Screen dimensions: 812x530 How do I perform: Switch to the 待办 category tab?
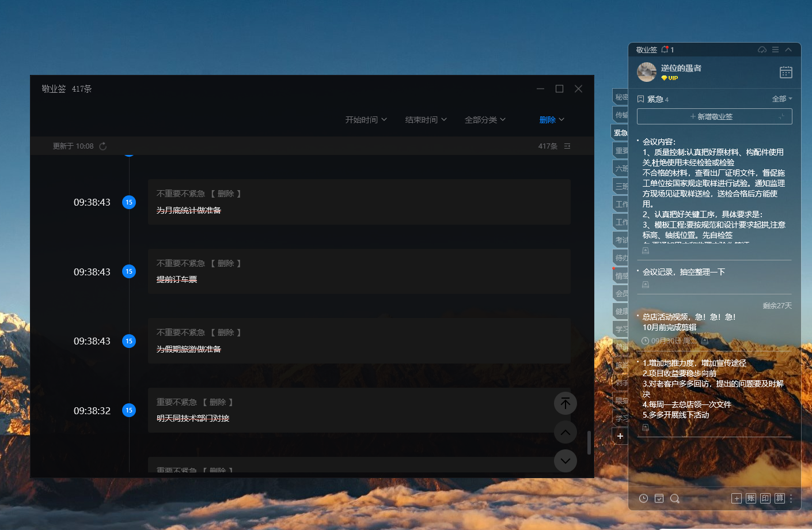point(620,258)
